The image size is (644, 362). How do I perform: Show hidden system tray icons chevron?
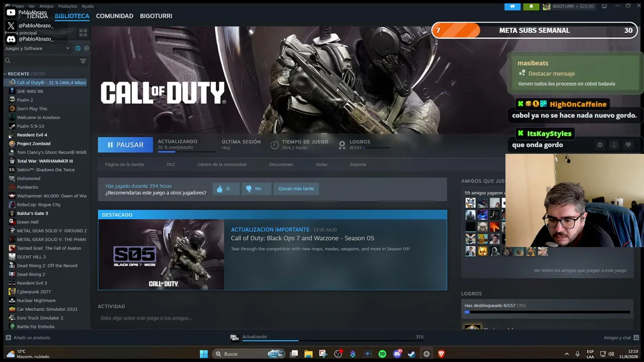point(567,354)
